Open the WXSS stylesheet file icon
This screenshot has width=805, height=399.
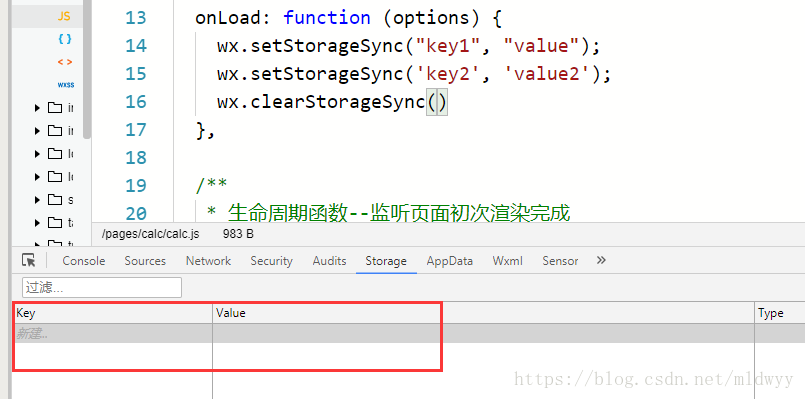(x=66, y=85)
